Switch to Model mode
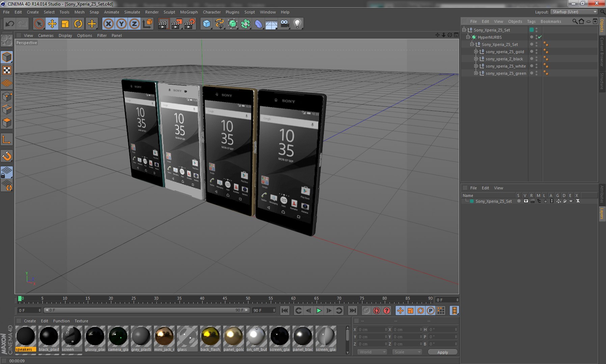Screen dimensions: 606x364 click(7, 57)
